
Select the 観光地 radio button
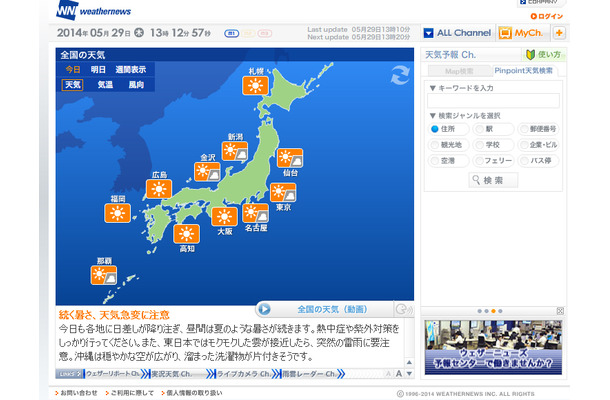coord(435,145)
